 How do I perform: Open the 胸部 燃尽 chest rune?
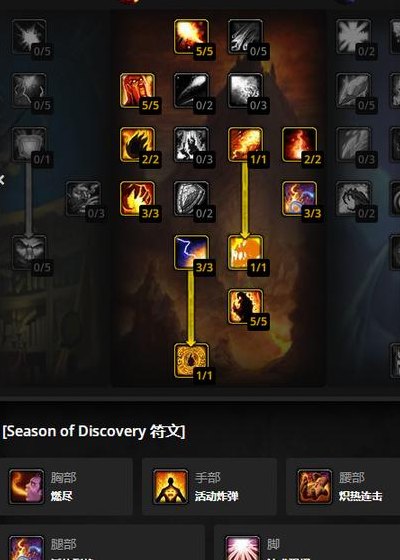click(66, 487)
